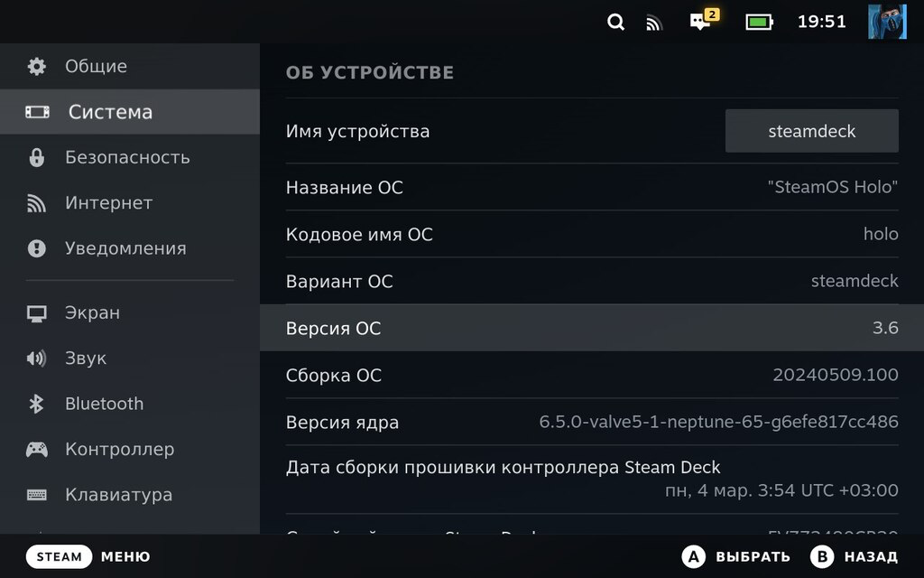The image size is (924, 578).
Task: Open the Клавиатура settings section
Action: [x=118, y=495]
